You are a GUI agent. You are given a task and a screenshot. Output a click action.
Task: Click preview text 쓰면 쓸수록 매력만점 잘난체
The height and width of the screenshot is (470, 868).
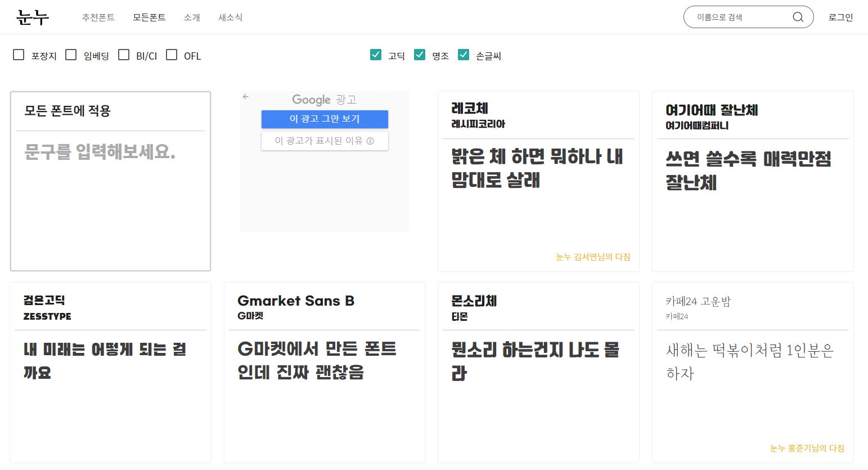(x=748, y=171)
